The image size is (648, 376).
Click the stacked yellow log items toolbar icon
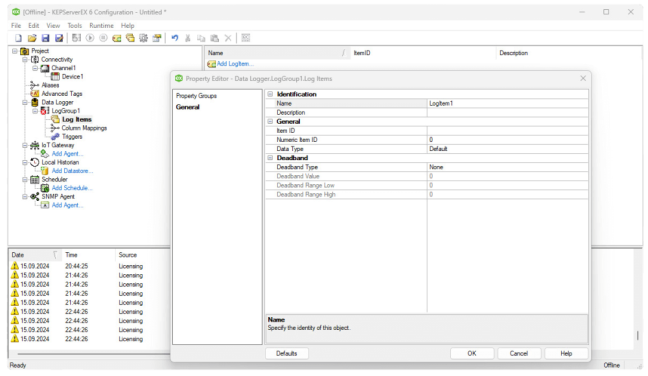(x=130, y=38)
